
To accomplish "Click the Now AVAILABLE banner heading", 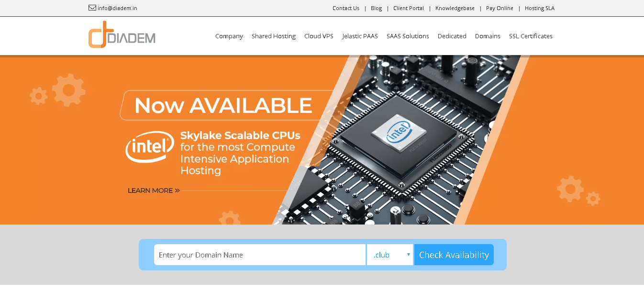I will click(223, 105).
